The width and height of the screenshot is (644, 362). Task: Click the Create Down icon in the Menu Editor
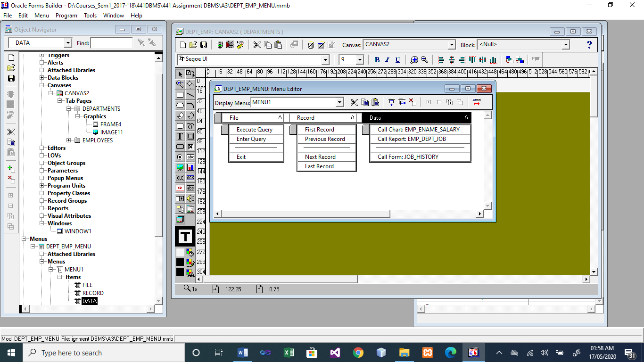[392, 102]
